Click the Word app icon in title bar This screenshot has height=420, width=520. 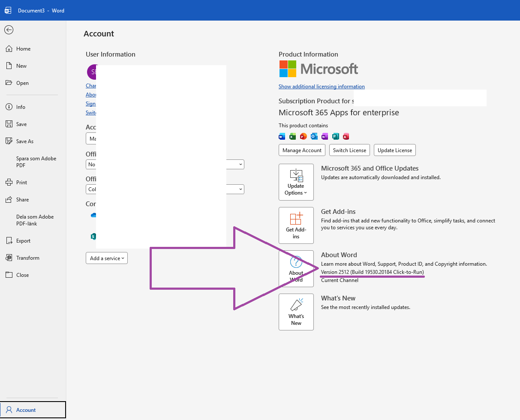8,10
